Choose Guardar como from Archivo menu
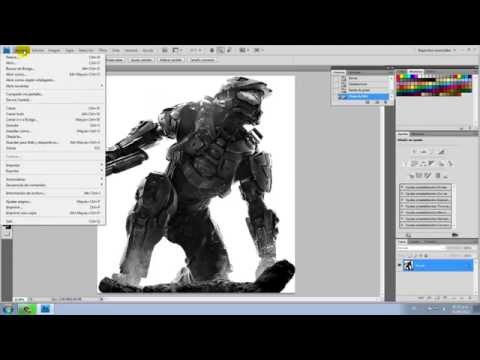Screen dimensions: 480x360 (53, 131)
